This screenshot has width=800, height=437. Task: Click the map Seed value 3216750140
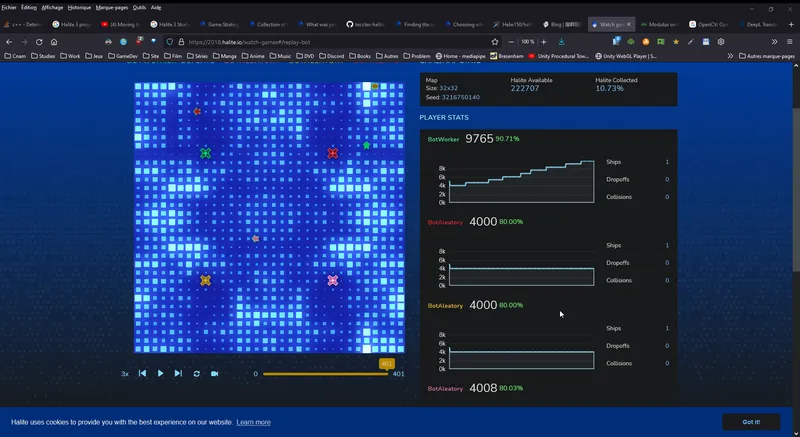461,97
